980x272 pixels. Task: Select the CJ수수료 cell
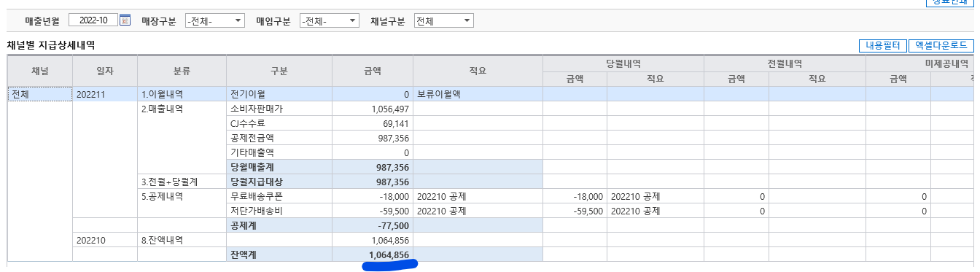coord(279,123)
